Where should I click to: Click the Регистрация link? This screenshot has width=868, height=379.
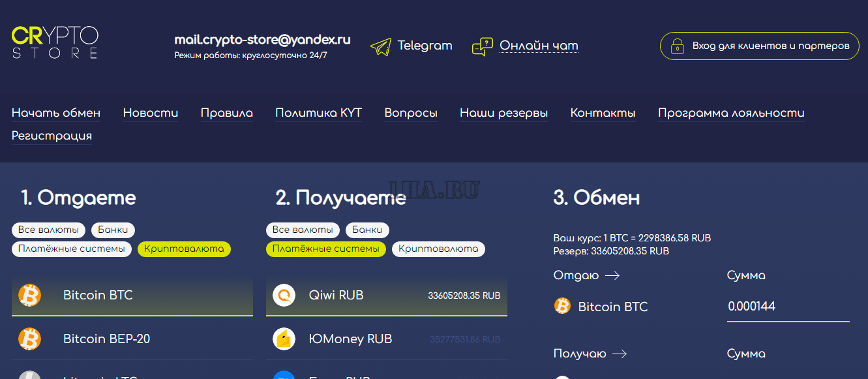52,136
